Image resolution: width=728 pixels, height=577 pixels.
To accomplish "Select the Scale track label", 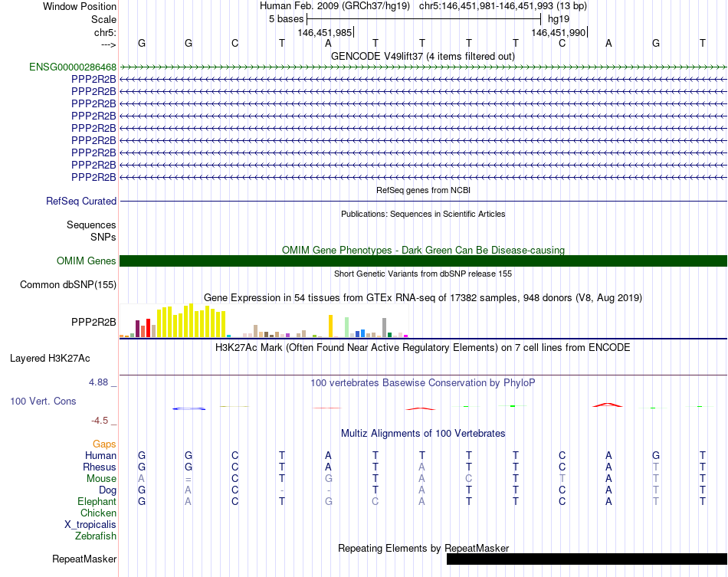I will point(103,19).
